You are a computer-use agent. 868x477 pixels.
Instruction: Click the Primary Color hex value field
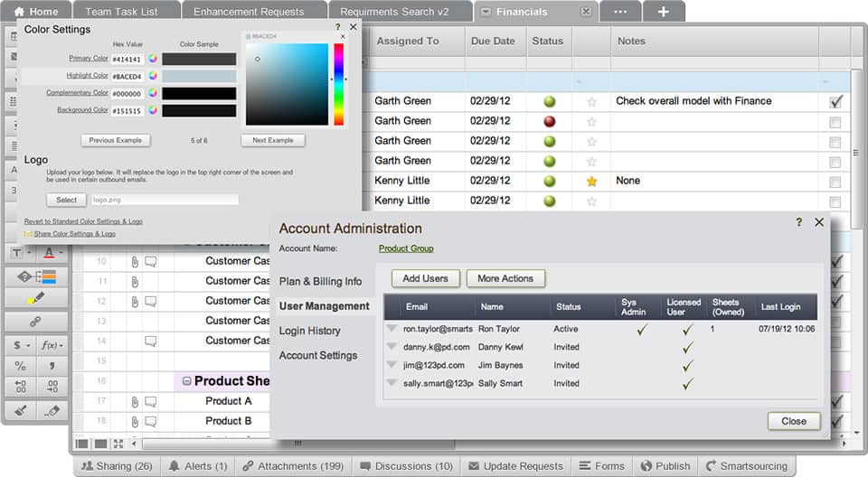click(127, 59)
